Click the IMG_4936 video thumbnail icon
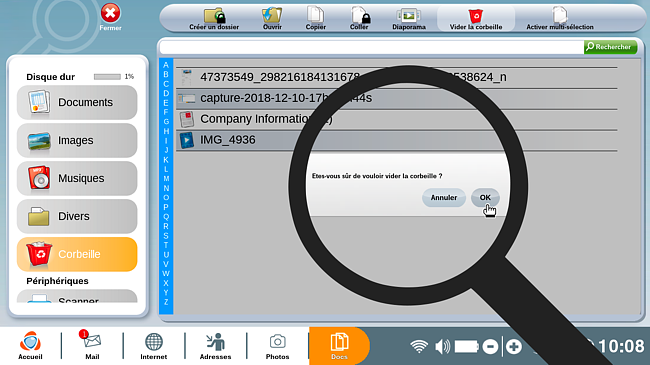This screenshot has height=365, width=650. point(187,140)
